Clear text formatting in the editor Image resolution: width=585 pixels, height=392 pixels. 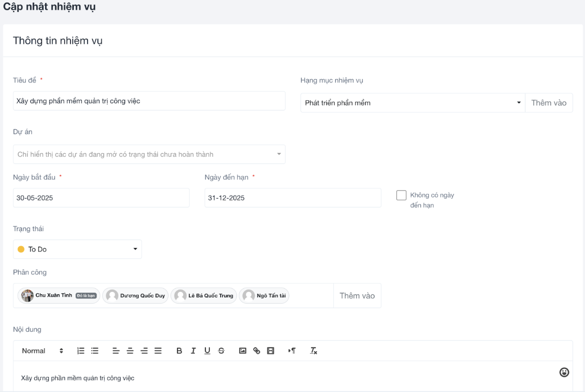[314, 351]
